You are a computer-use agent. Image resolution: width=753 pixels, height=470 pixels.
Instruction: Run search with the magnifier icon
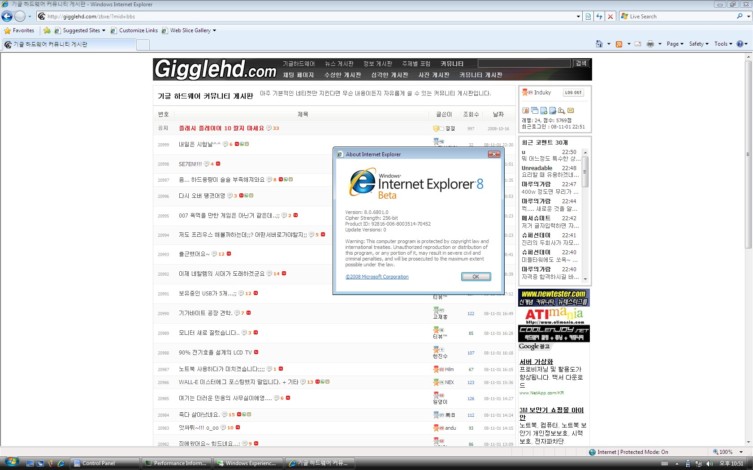(739, 16)
